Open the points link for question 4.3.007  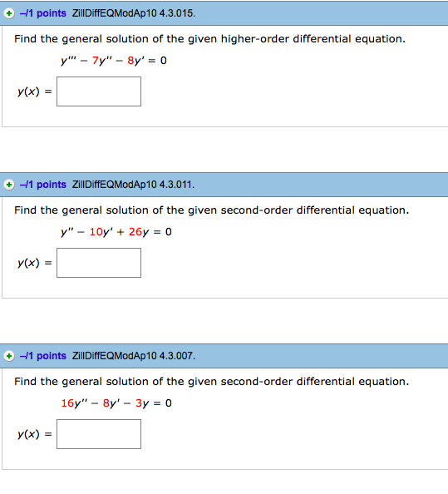pos(43,356)
